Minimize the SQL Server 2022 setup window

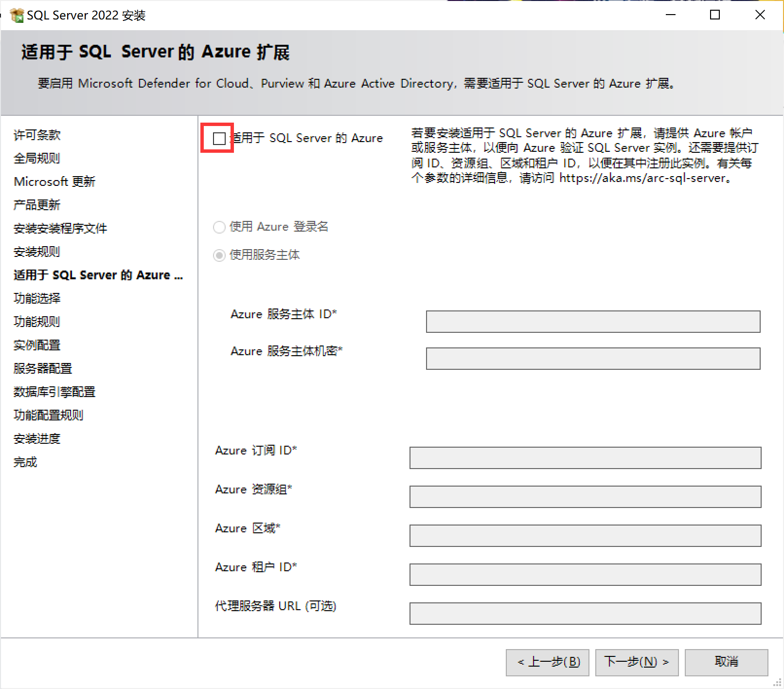tap(671, 15)
